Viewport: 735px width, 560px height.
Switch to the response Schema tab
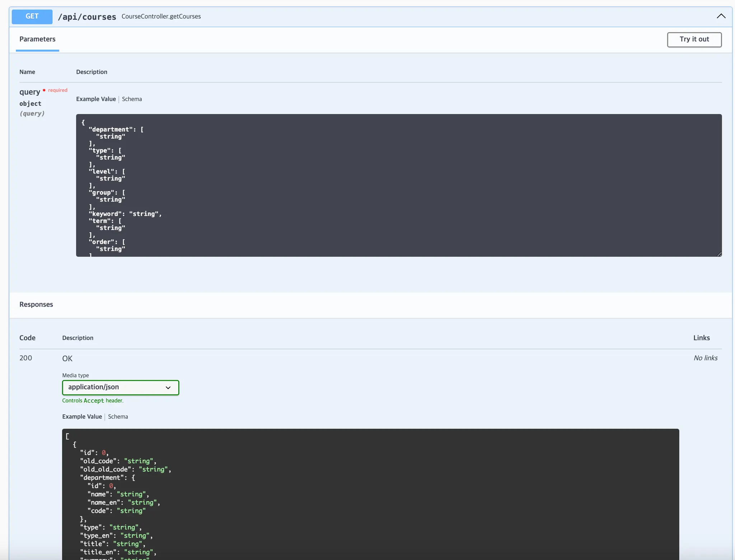pyautogui.click(x=118, y=417)
